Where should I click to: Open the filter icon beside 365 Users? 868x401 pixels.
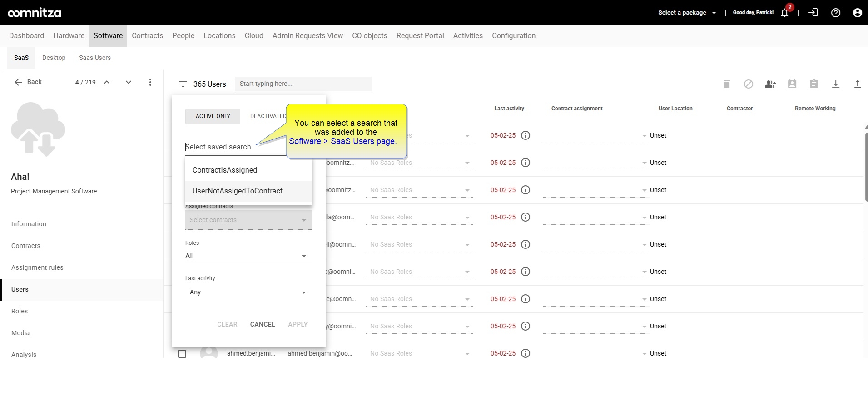pos(183,84)
